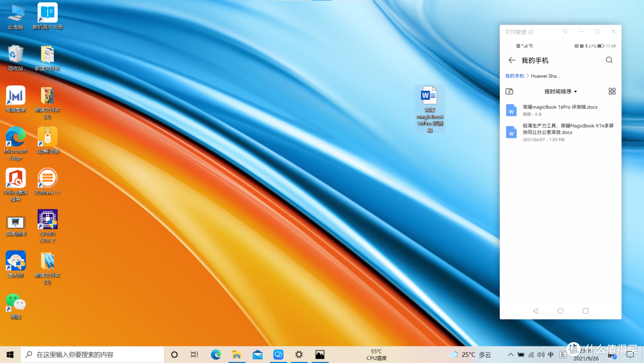Image resolution: width=644 pixels, height=363 pixels.
Task: Expand the 按时间排序 sort dropdown
Action: pos(561,91)
